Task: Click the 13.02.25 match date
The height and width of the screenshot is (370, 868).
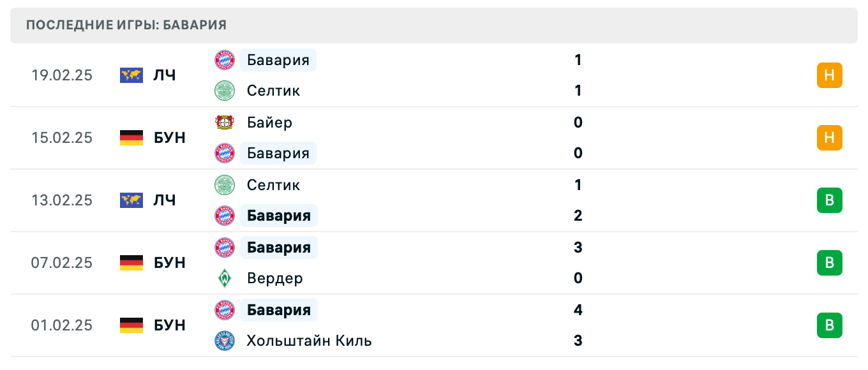Action: [62, 200]
